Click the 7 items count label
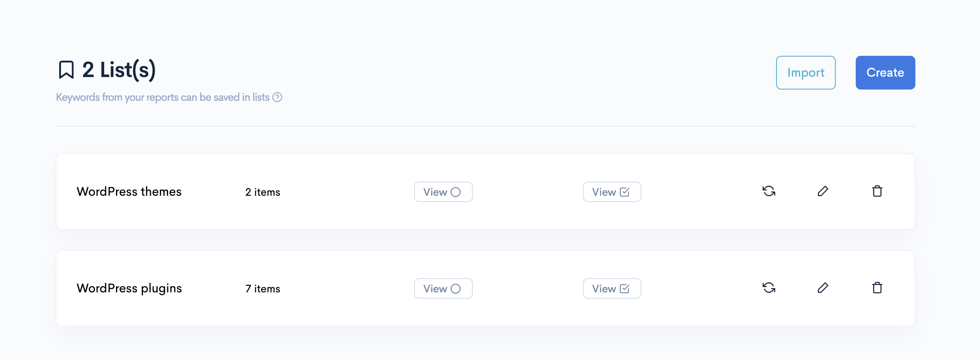The image size is (980, 359). click(x=263, y=289)
